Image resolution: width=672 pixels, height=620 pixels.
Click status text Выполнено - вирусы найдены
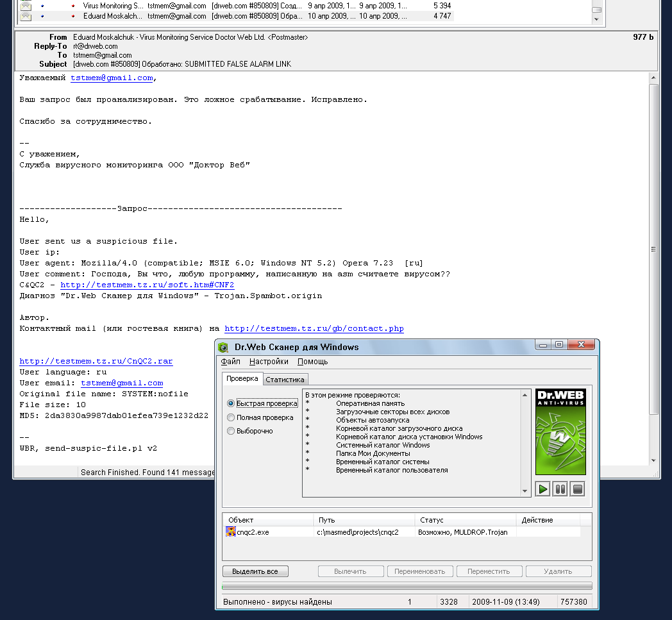click(x=277, y=601)
